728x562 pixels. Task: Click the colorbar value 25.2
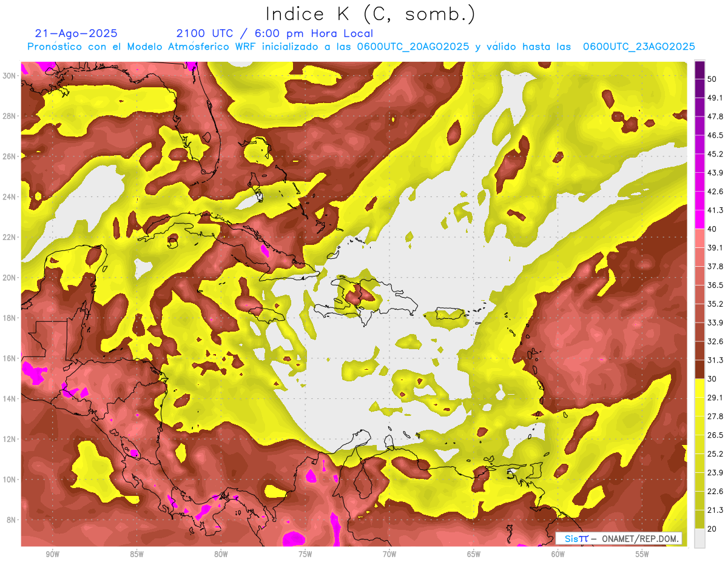coord(715,454)
